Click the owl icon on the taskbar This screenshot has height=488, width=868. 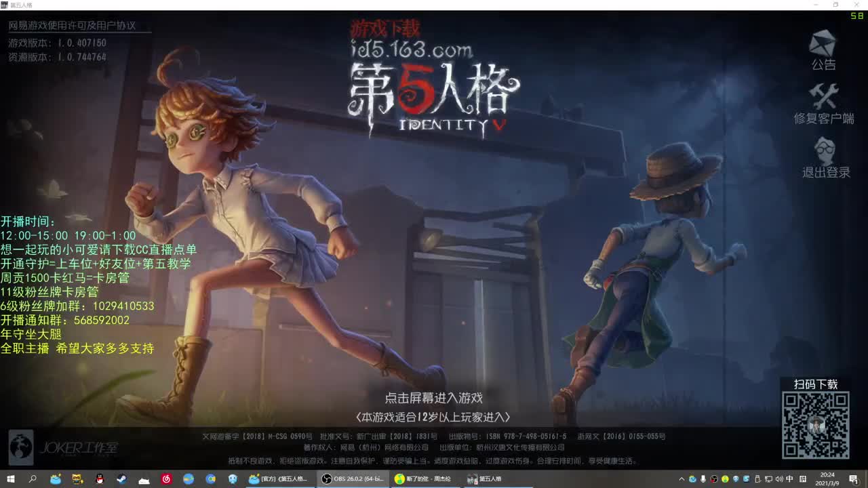(x=77, y=479)
